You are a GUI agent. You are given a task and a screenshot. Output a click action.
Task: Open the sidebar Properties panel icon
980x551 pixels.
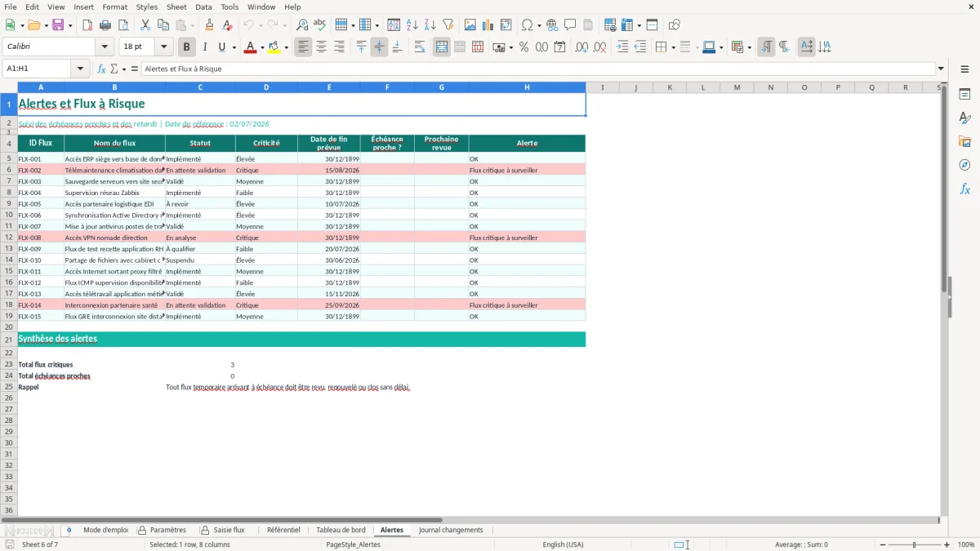pos(964,94)
